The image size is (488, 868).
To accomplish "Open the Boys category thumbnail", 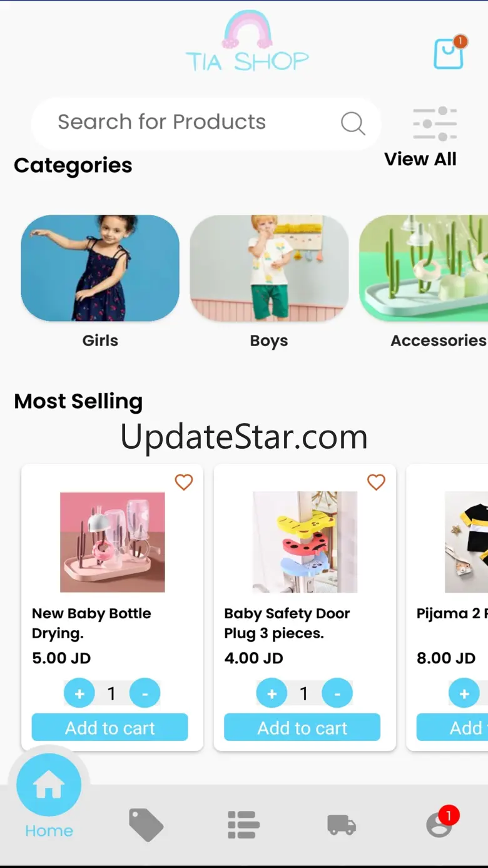I will (x=269, y=268).
